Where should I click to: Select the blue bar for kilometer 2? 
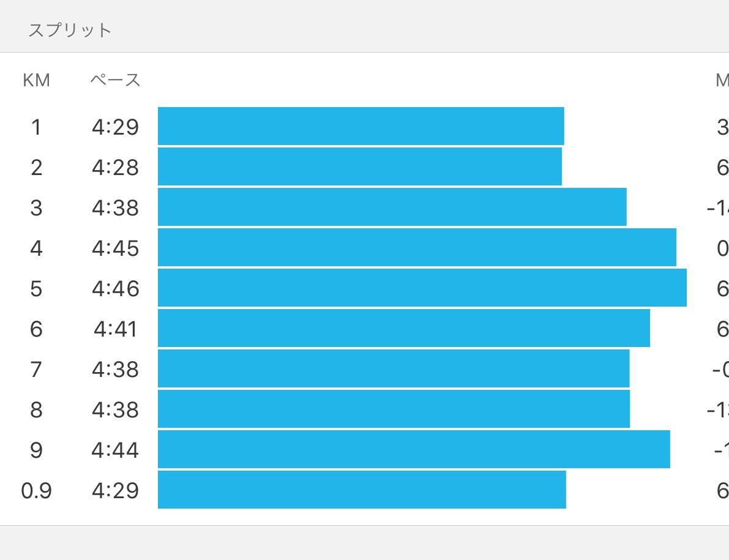[359, 166]
